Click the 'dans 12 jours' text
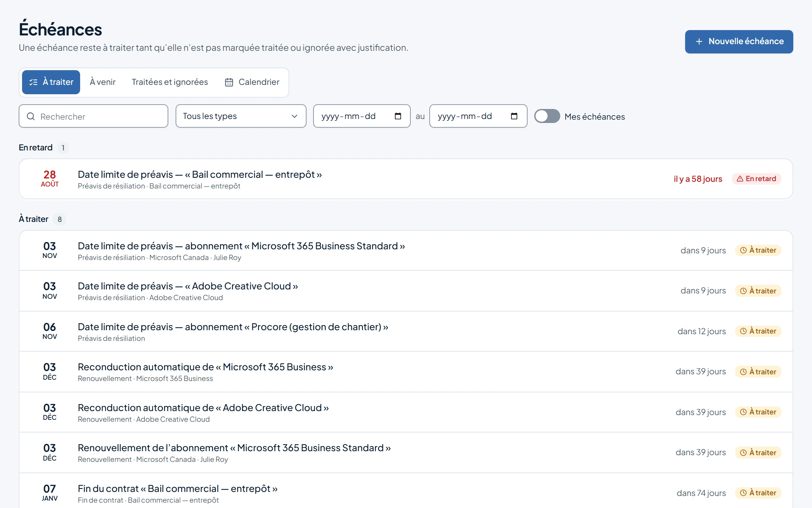This screenshot has height=508, width=812. point(701,331)
